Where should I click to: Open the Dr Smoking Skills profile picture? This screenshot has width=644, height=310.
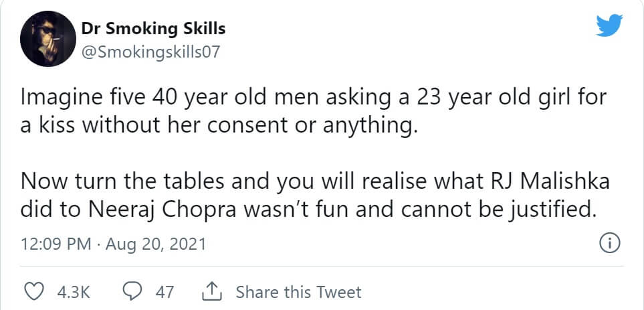click(x=45, y=38)
